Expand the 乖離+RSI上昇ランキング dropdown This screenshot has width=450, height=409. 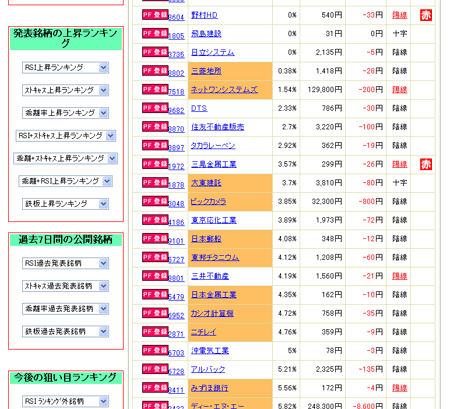[x=65, y=181]
